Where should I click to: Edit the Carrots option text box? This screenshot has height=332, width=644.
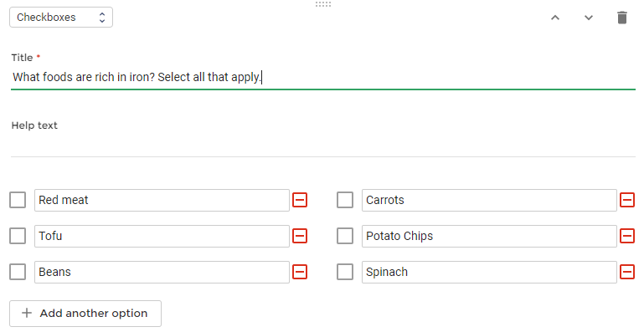coord(489,200)
